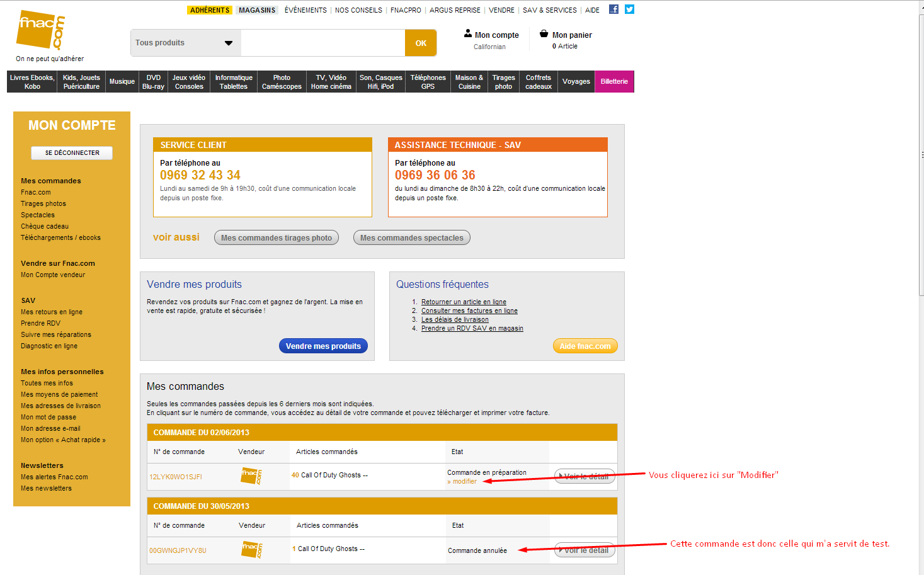Select the Voyages category tab
This screenshot has width=924, height=575.
pos(576,82)
